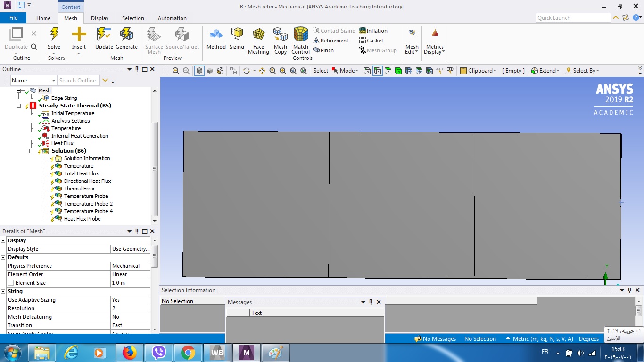Activate the Pan view tool
The height and width of the screenshot is (362, 644).
tap(262, 71)
